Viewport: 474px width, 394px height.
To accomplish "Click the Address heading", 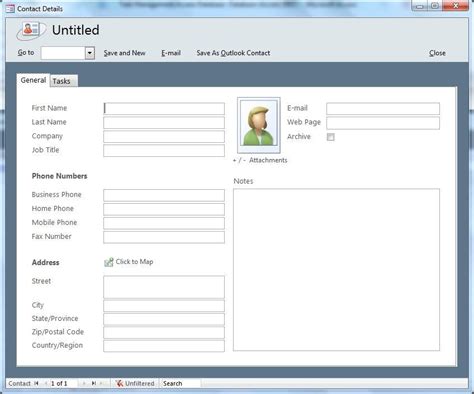I will coord(45,262).
